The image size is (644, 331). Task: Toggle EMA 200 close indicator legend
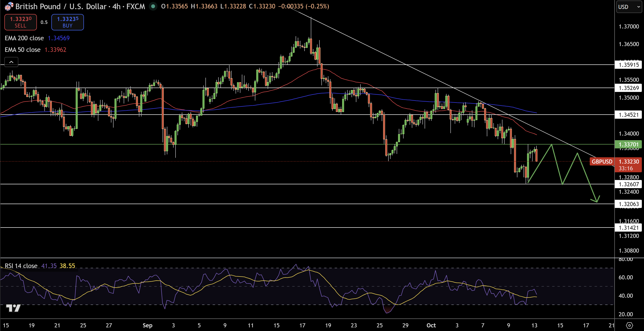point(24,38)
